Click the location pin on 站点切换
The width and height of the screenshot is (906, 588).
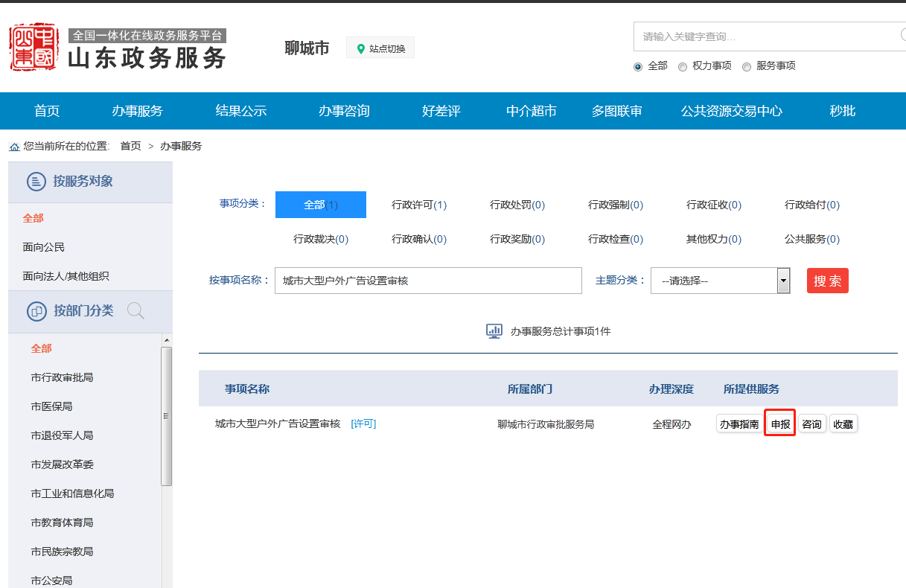tap(360, 47)
